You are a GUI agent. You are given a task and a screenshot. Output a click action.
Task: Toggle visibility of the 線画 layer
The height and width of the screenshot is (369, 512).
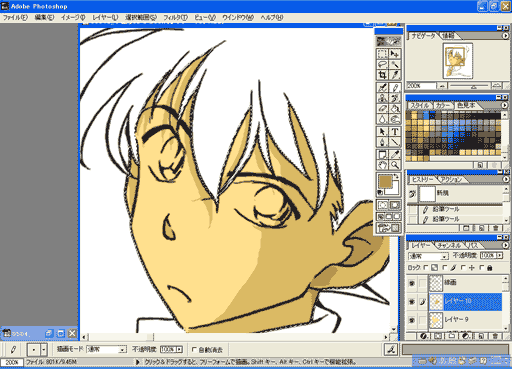(x=412, y=283)
